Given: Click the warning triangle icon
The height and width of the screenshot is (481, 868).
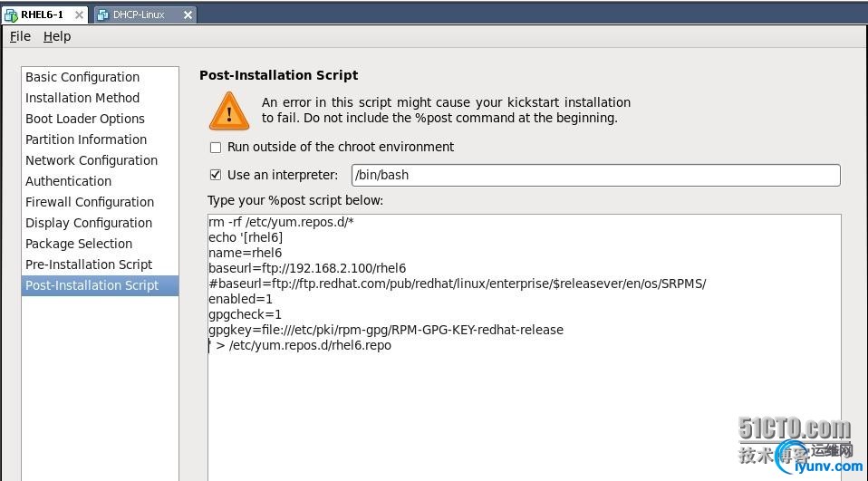Looking at the screenshot, I should 228,111.
